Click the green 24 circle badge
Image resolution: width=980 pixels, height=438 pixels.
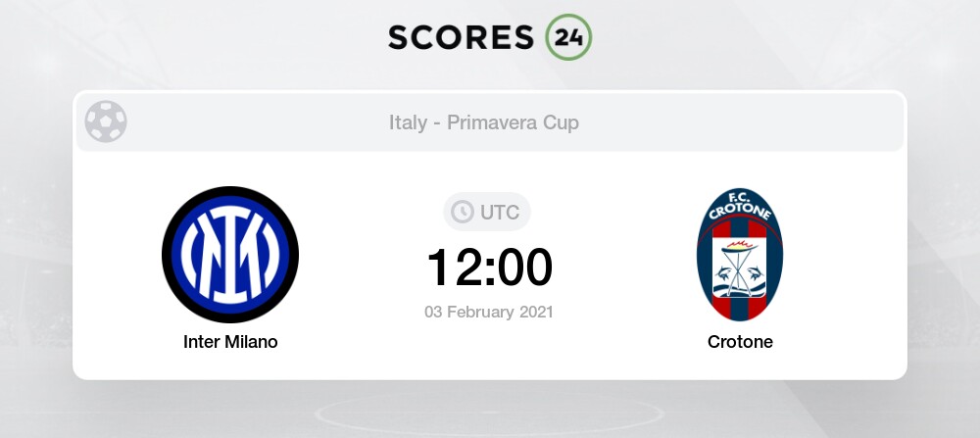(568, 36)
